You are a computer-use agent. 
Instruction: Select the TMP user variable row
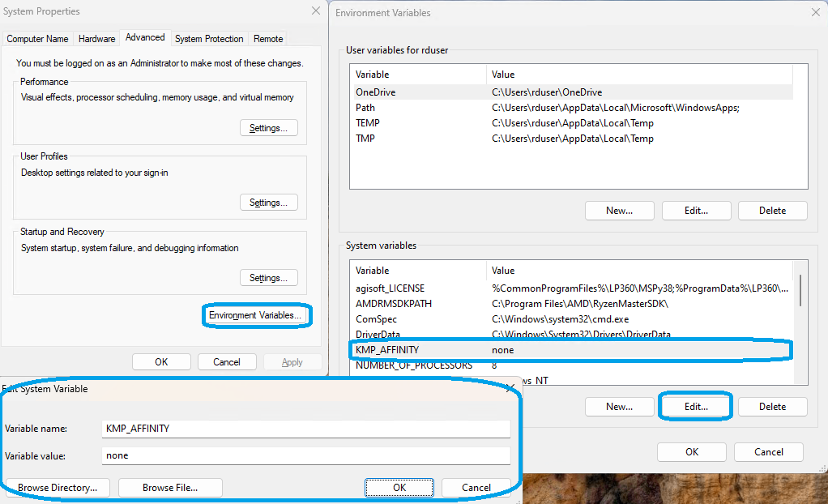574,139
